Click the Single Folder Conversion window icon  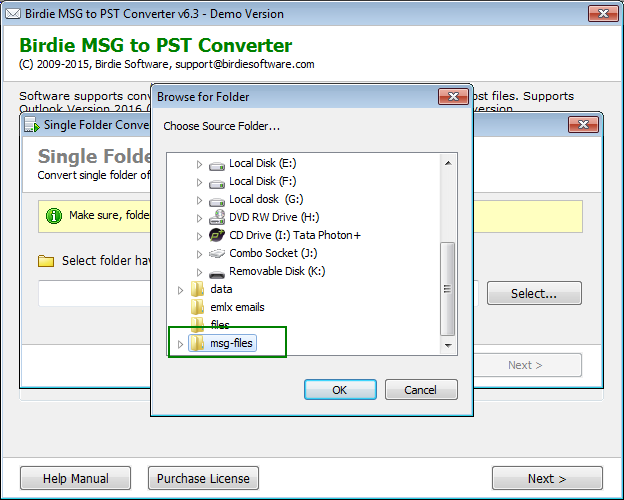tap(32, 125)
